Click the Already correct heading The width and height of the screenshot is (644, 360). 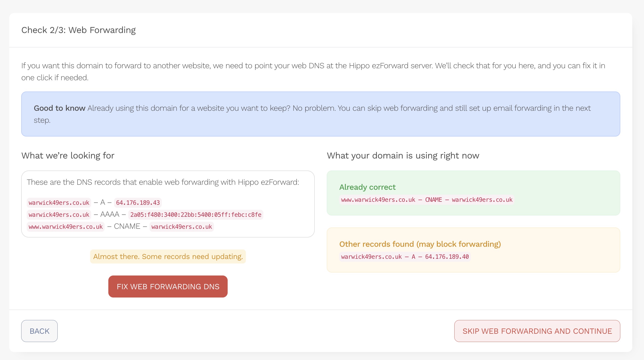pyautogui.click(x=367, y=187)
